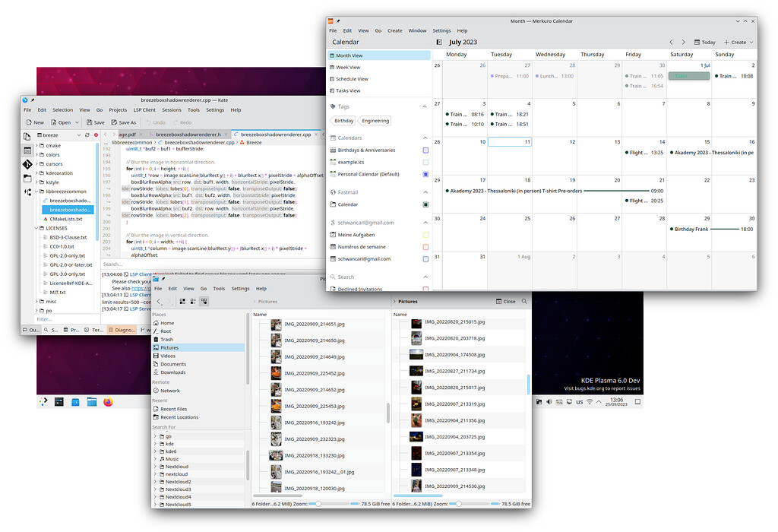
Task: Enable the example.ics calendar checkbox
Action: click(425, 161)
